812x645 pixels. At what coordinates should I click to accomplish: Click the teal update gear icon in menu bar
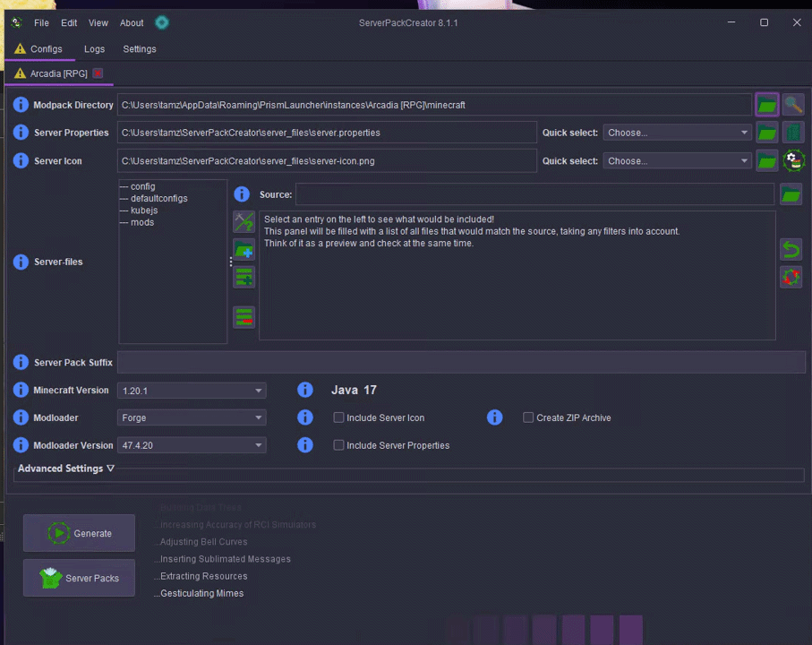click(162, 22)
